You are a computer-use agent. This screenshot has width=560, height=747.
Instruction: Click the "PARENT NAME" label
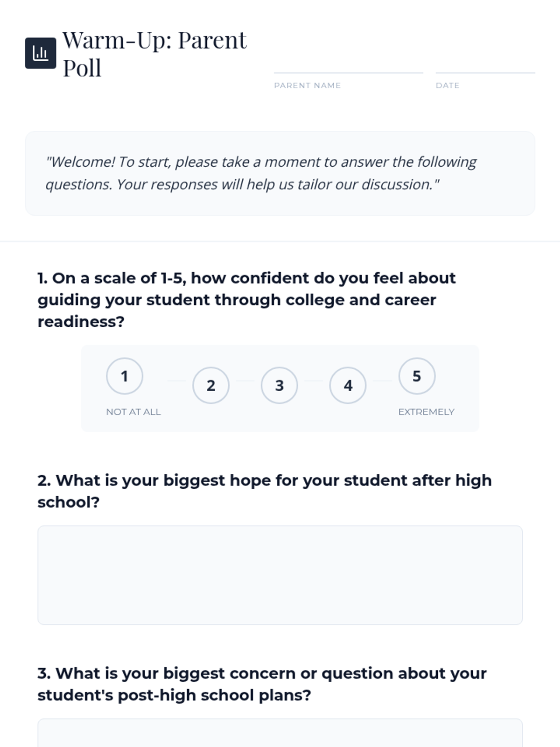pyautogui.click(x=308, y=85)
